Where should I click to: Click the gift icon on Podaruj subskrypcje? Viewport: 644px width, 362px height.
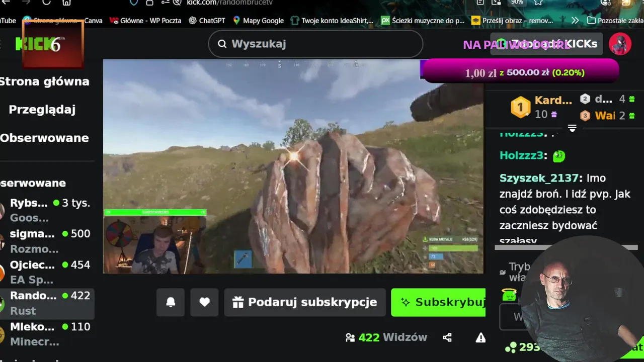click(238, 302)
